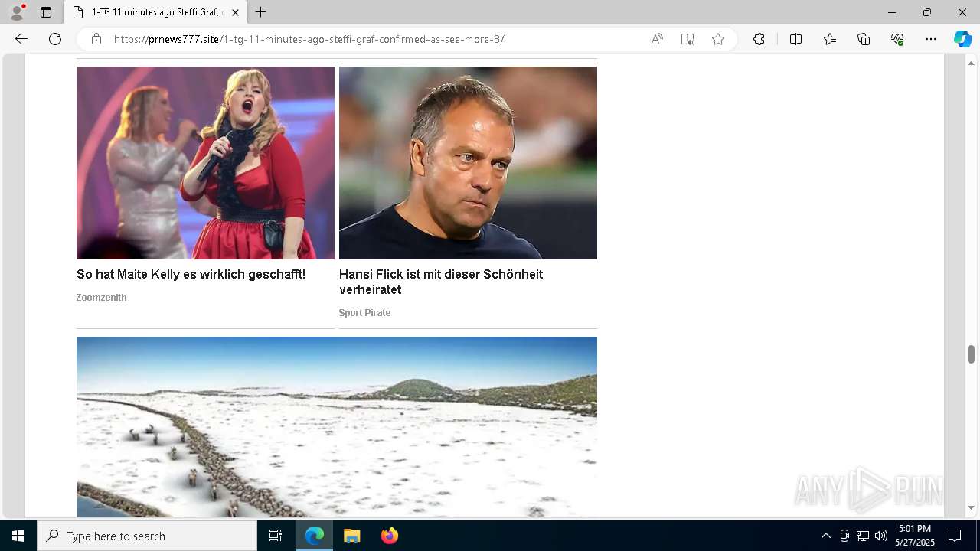Open 'Hansi Flick ist mit dieser Schönheit verheiratet' headline
Screen dimensions: 980x551
pos(441,282)
